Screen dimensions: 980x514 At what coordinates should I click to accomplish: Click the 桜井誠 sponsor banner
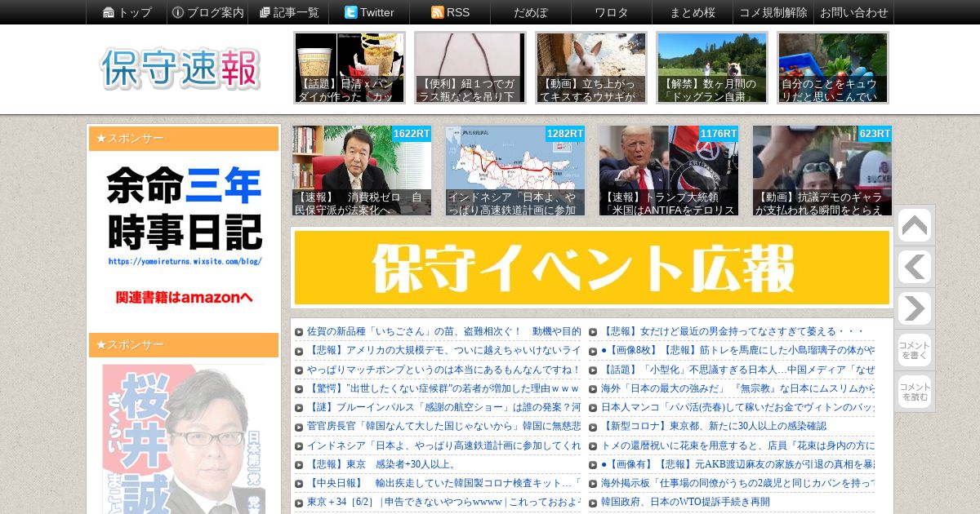[x=184, y=438]
